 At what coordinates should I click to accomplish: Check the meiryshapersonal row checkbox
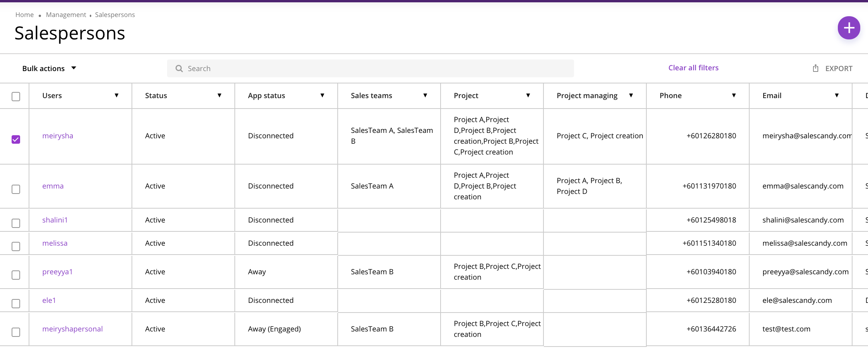(x=16, y=332)
